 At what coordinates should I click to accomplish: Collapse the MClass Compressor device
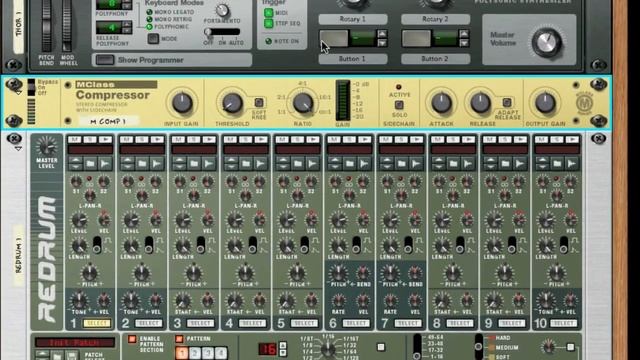[x=18, y=93]
